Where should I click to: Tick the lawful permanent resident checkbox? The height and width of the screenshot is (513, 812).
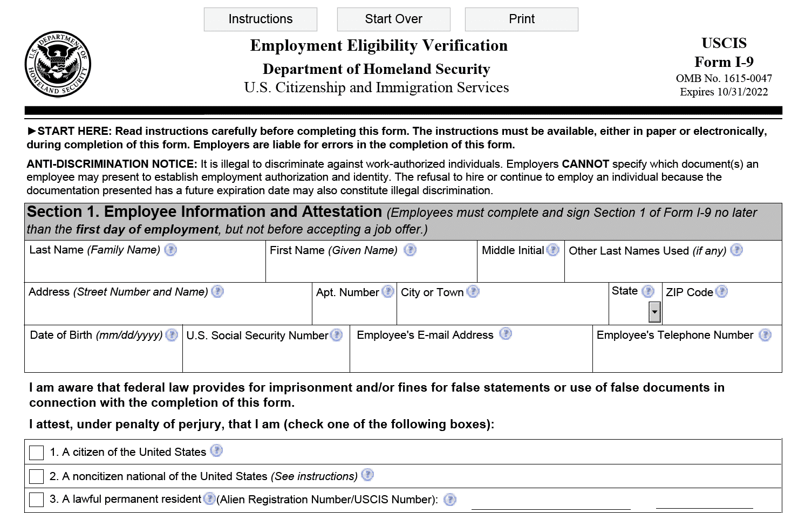37,500
